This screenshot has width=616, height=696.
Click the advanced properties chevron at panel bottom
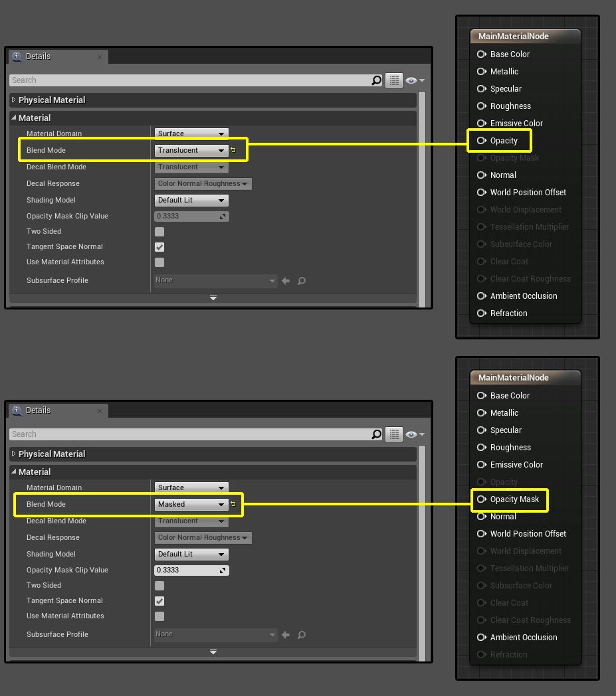click(x=213, y=298)
